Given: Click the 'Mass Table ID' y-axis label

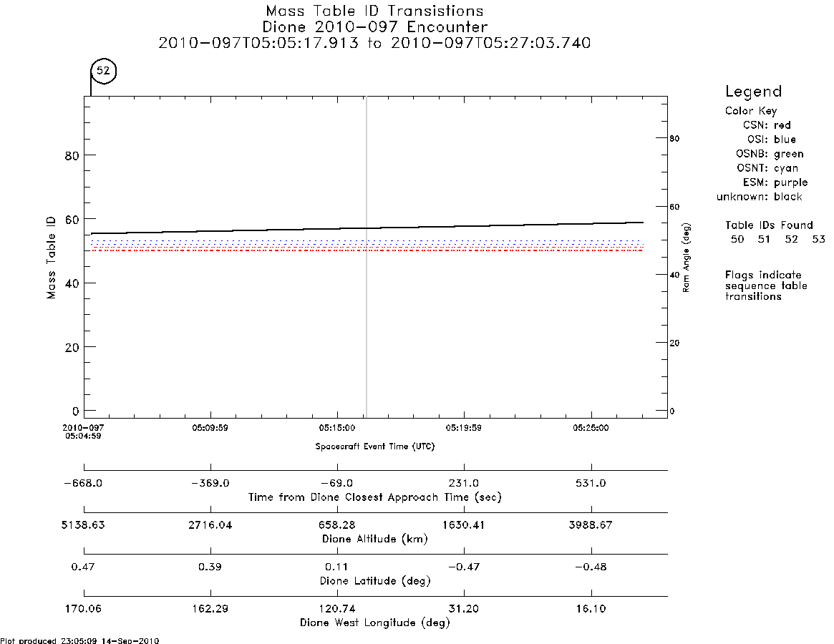Looking at the screenshot, I should coord(51,258).
